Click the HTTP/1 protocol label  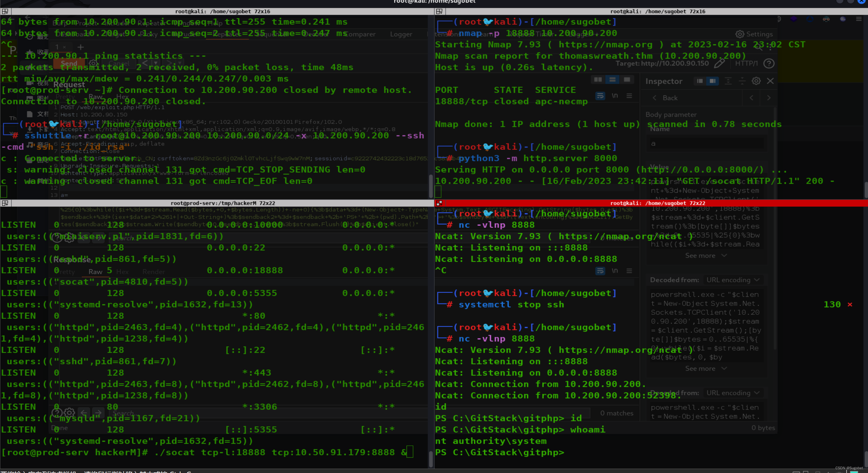[746, 63]
